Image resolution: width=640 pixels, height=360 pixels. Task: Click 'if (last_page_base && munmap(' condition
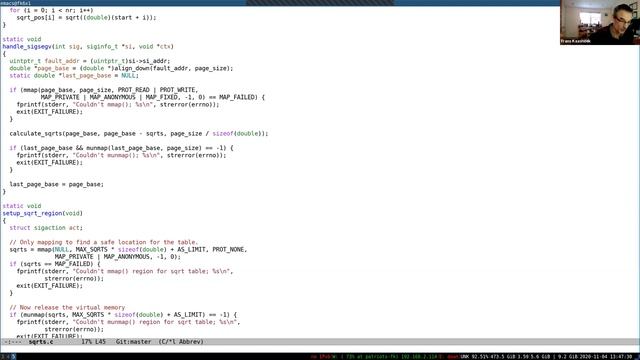point(121,148)
